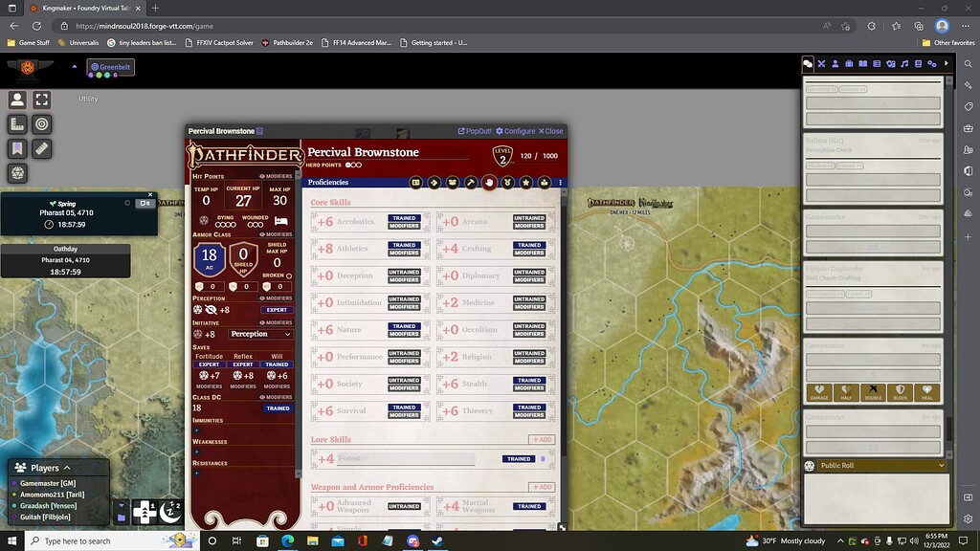Viewport: 980px width, 551px height.
Task: Show Initiative modifiers
Action: click(x=276, y=322)
